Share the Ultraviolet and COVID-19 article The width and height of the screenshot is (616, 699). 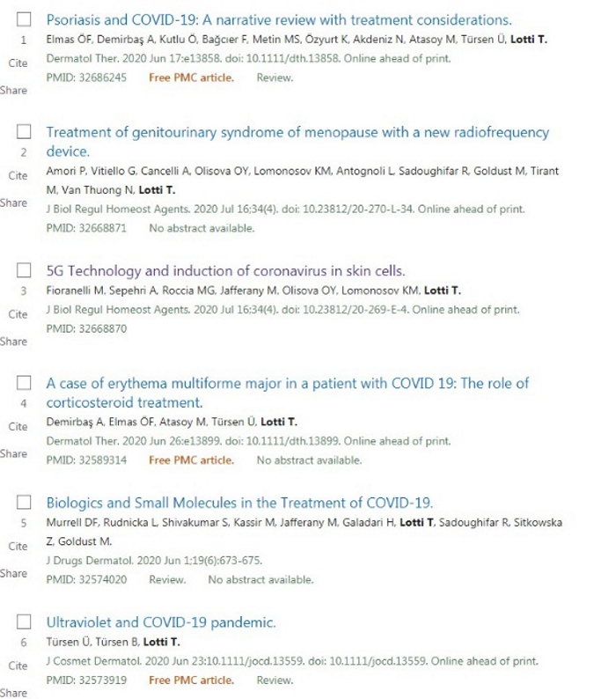(x=13, y=693)
